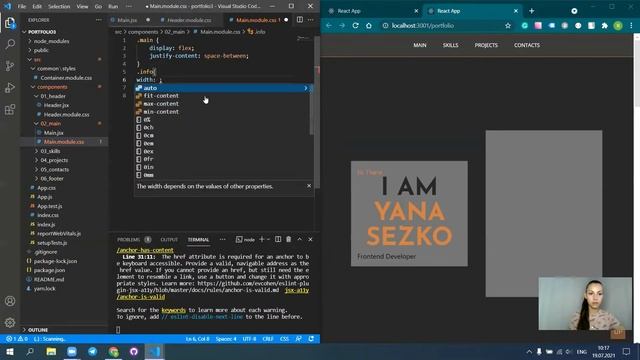This screenshot has width=640, height=360.
Task: Split the editor to the right
Action: tap(300, 20)
